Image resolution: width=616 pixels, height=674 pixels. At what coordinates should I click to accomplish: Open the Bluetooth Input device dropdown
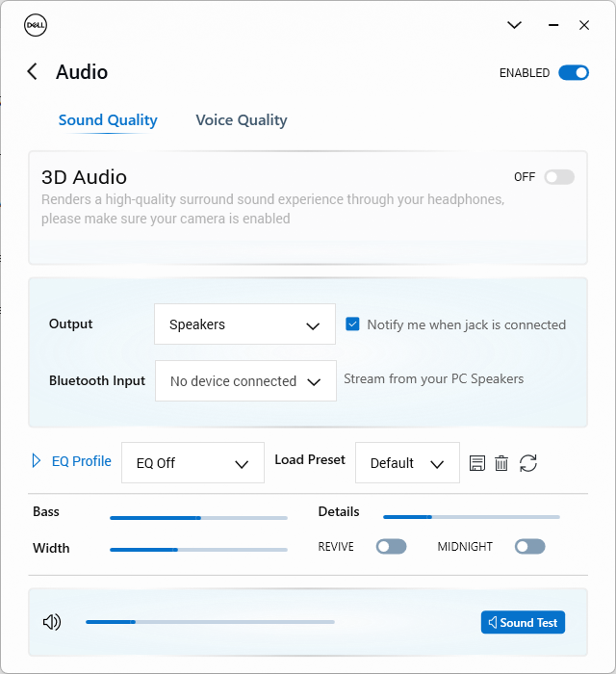click(245, 381)
